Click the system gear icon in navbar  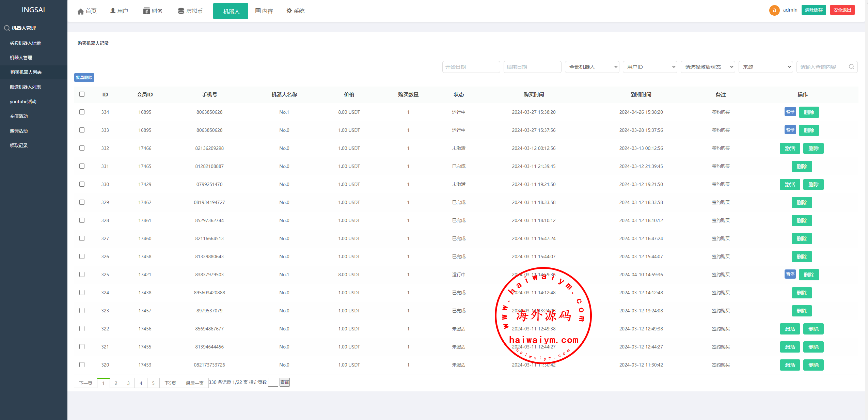click(x=289, y=11)
